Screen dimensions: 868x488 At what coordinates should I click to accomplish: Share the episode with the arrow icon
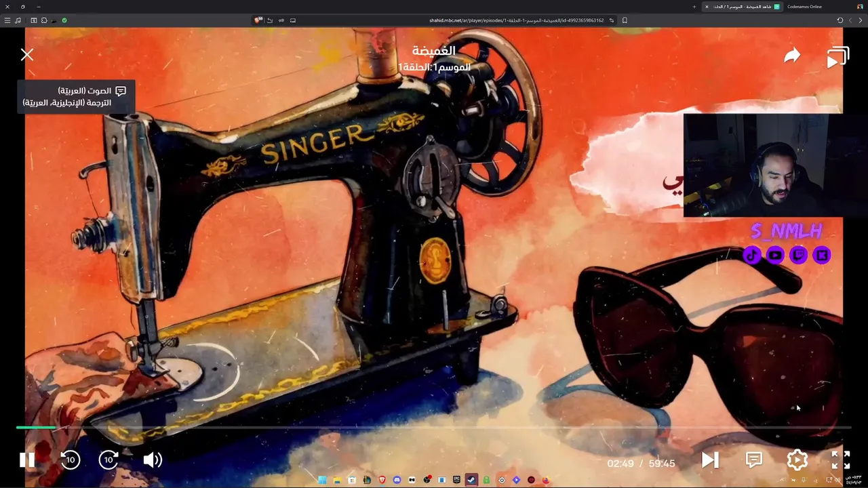click(792, 56)
